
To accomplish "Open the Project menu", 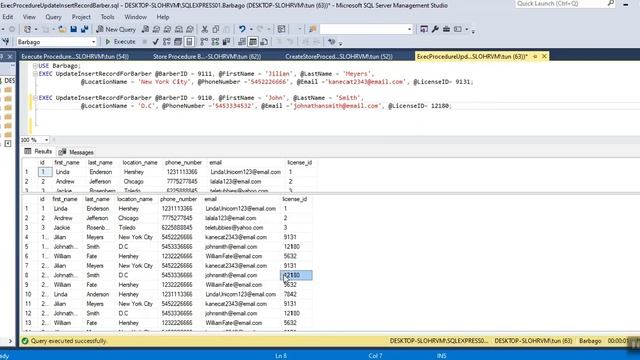I will (81, 17).
